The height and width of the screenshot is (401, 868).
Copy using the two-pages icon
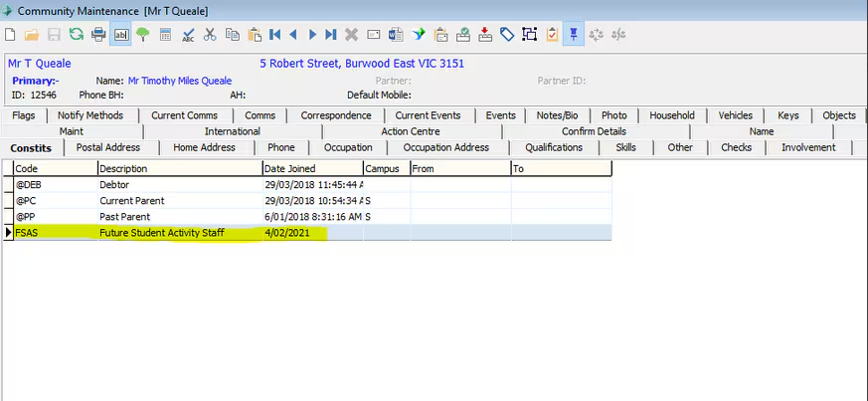(232, 35)
